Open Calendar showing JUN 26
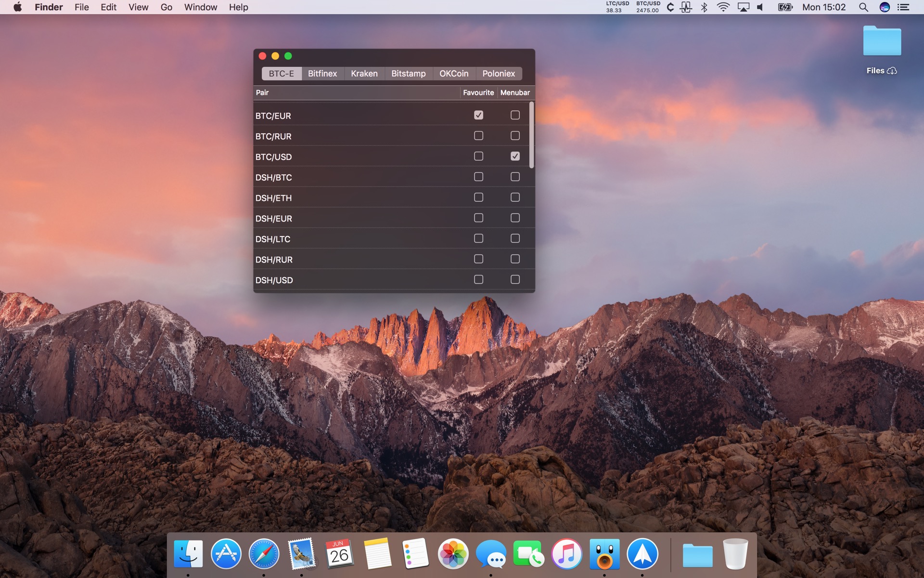The height and width of the screenshot is (578, 924). (339, 554)
